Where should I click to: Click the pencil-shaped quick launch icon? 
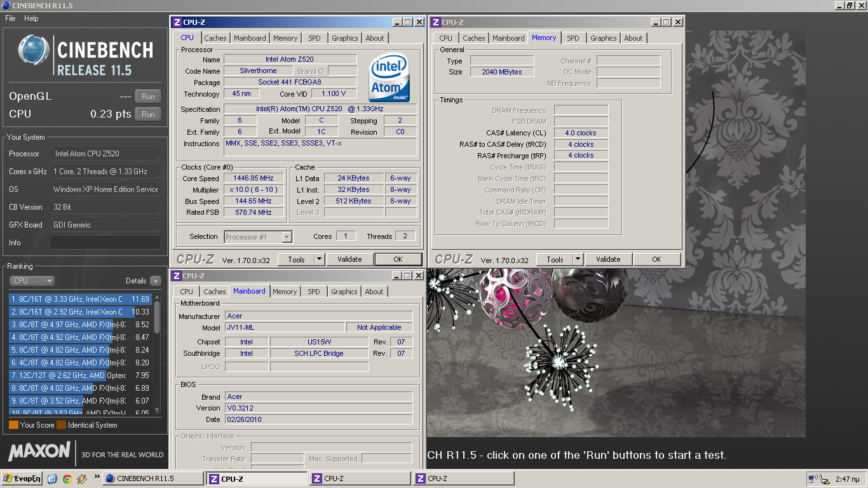coord(81,479)
